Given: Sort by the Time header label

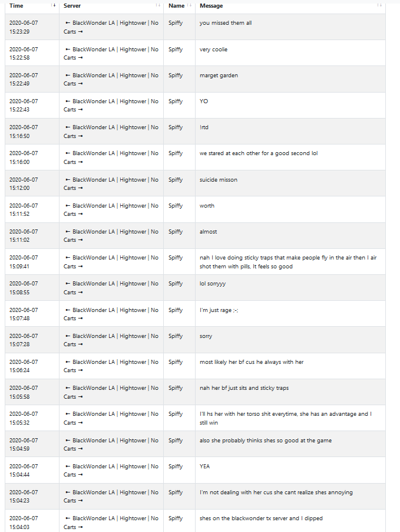Looking at the screenshot, I should pos(16,5).
